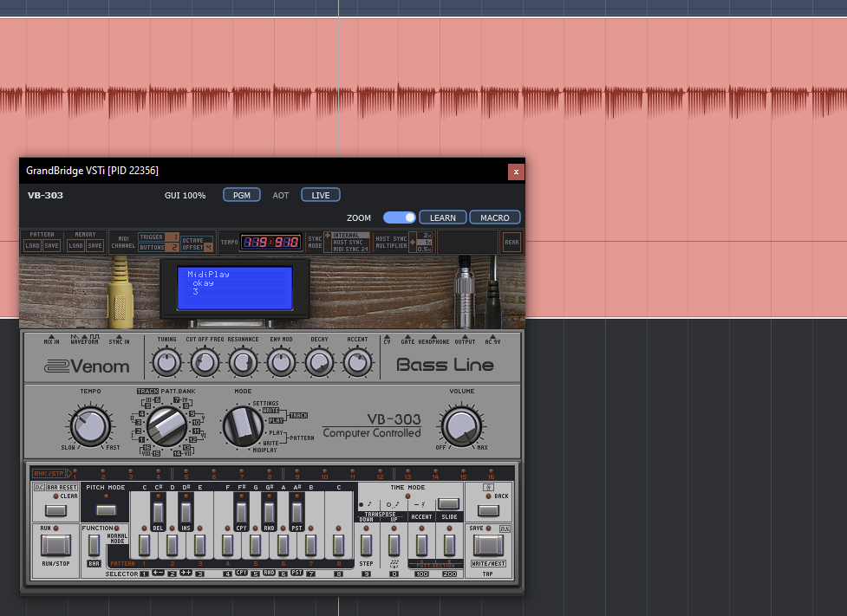Select pattern 5 G key button

pyautogui.click(x=255, y=545)
